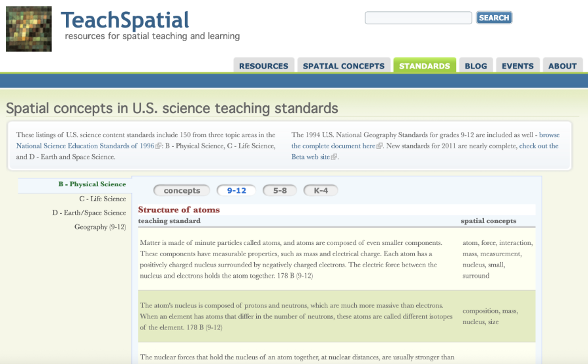The image size is (588, 364).
Task: Switch to the SPATIAL CONCEPTS tab
Action: [x=344, y=66]
